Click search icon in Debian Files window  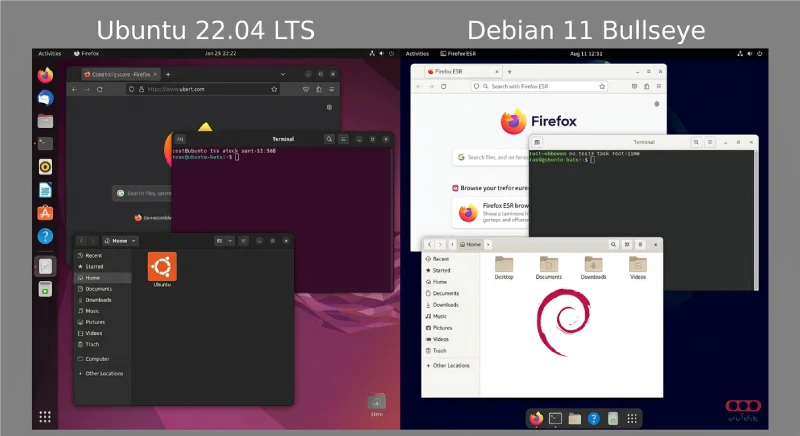click(x=613, y=245)
